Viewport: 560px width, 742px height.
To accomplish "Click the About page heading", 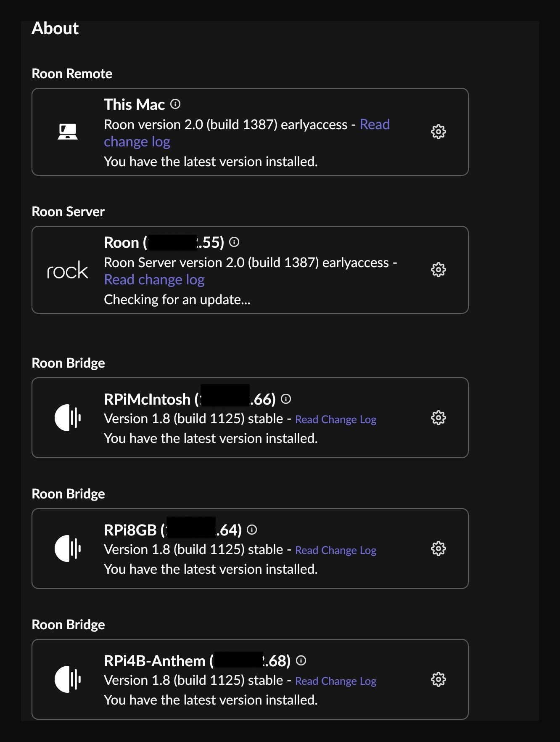I will pos(55,28).
